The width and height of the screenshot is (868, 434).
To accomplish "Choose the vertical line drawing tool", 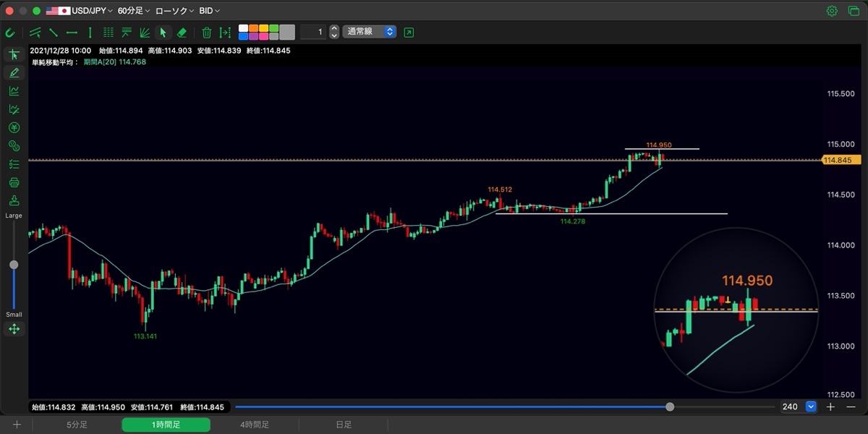I will 90,33.
